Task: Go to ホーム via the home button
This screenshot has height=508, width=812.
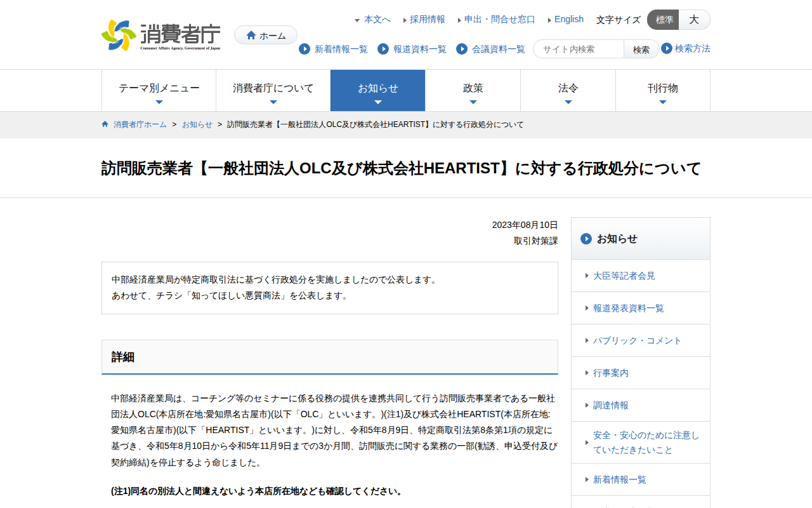Action: click(x=266, y=36)
